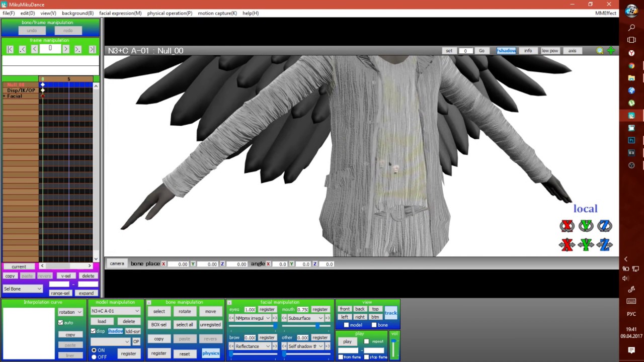
Task: Open the physical operation(P) menu
Action: 170,13
